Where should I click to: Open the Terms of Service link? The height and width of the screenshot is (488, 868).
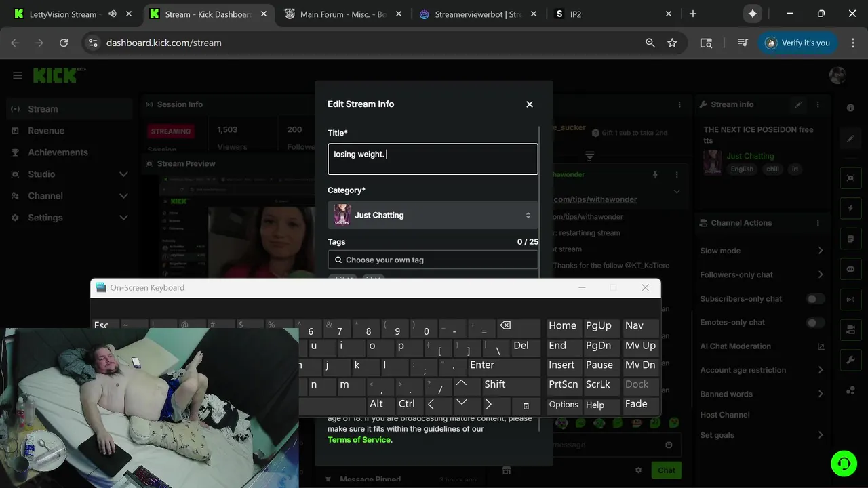[x=359, y=440]
